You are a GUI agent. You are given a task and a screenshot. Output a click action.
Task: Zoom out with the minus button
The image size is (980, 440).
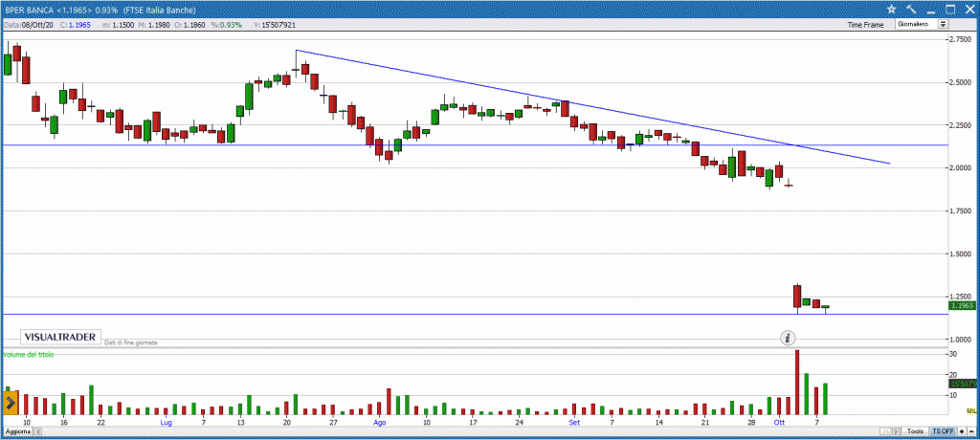click(971, 432)
